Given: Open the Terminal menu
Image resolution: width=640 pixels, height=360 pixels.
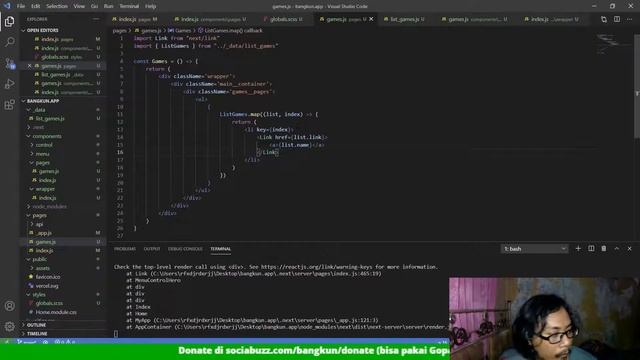Looking at the screenshot, I should click(x=129, y=6).
